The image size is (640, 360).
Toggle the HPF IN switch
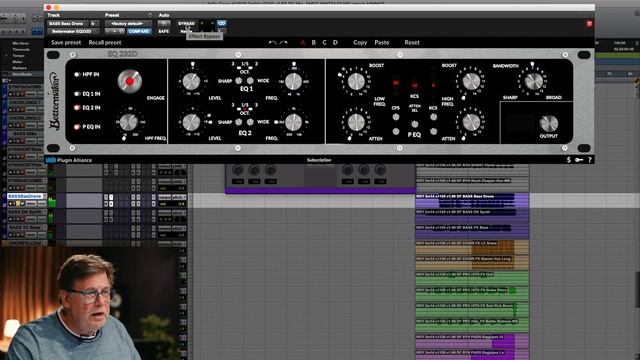click(76, 74)
